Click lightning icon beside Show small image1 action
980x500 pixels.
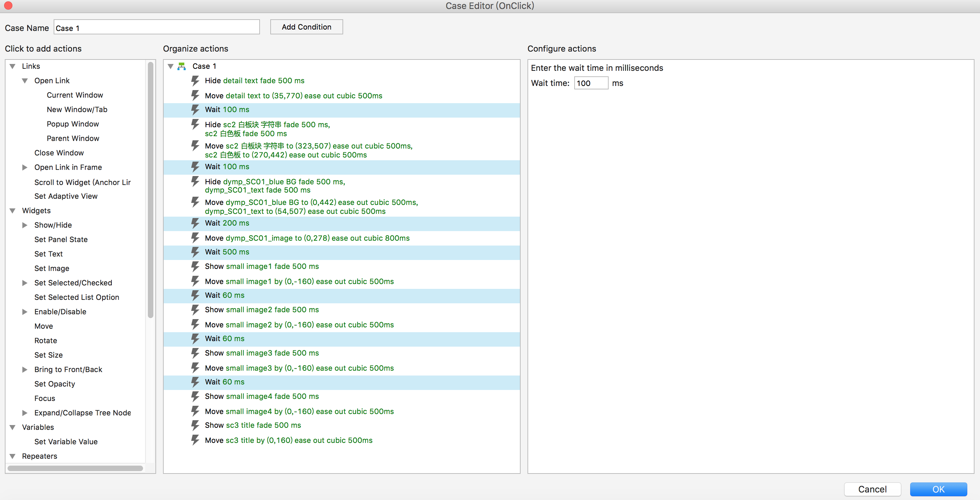click(195, 267)
